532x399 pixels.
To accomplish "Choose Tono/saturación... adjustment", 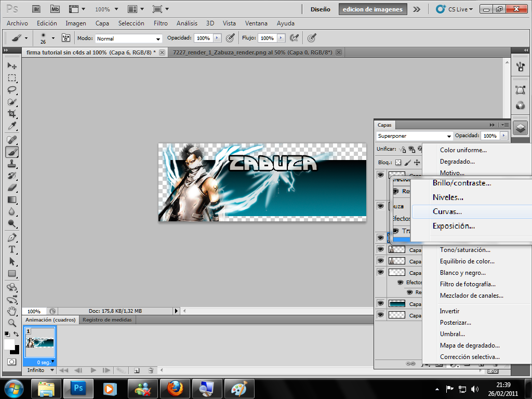I will click(465, 250).
